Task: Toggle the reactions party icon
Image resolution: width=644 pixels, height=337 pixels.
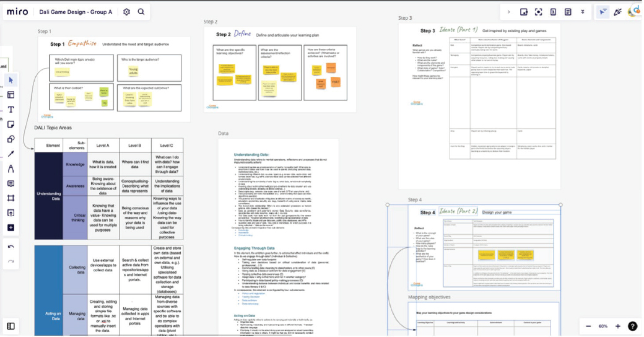Action: tap(617, 12)
